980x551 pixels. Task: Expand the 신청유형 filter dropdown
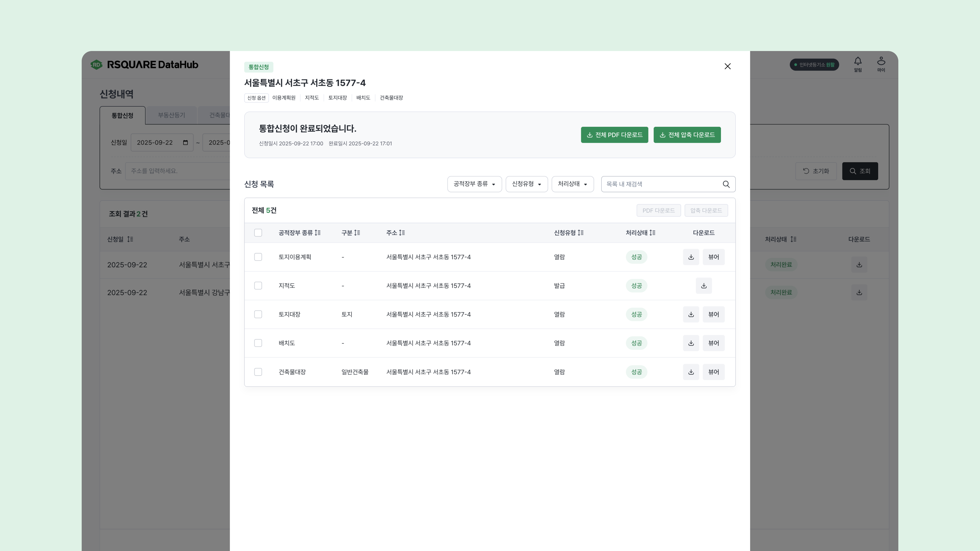[x=526, y=184]
